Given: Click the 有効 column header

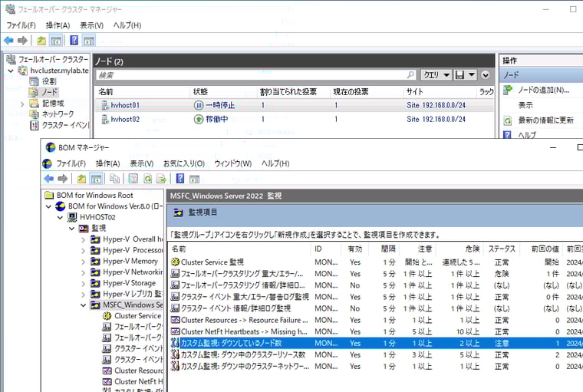Looking at the screenshot, I should [x=355, y=249].
